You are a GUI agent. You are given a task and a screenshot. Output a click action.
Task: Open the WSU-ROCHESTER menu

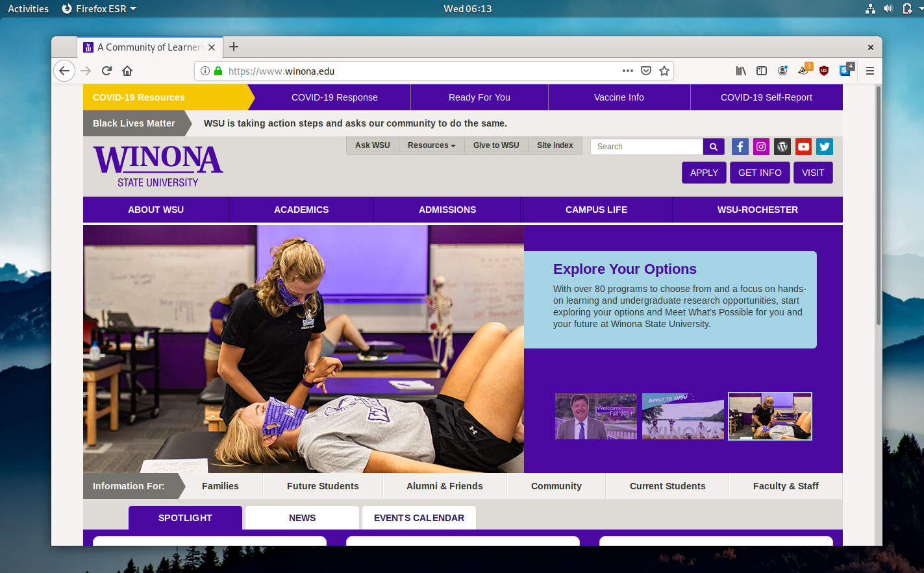[x=758, y=210]
